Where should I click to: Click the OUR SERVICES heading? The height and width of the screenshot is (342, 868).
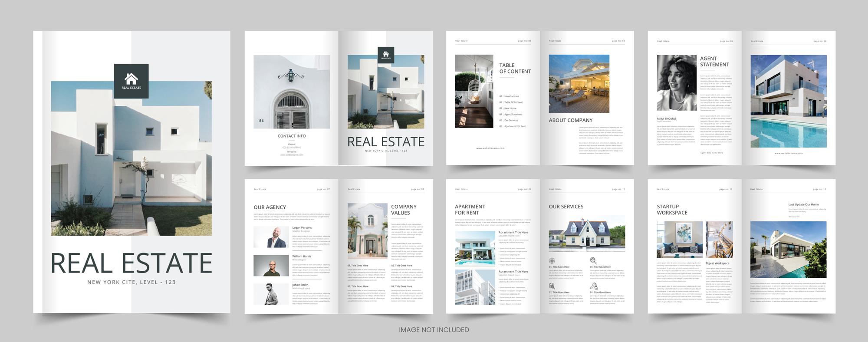[x=566, y=207]
